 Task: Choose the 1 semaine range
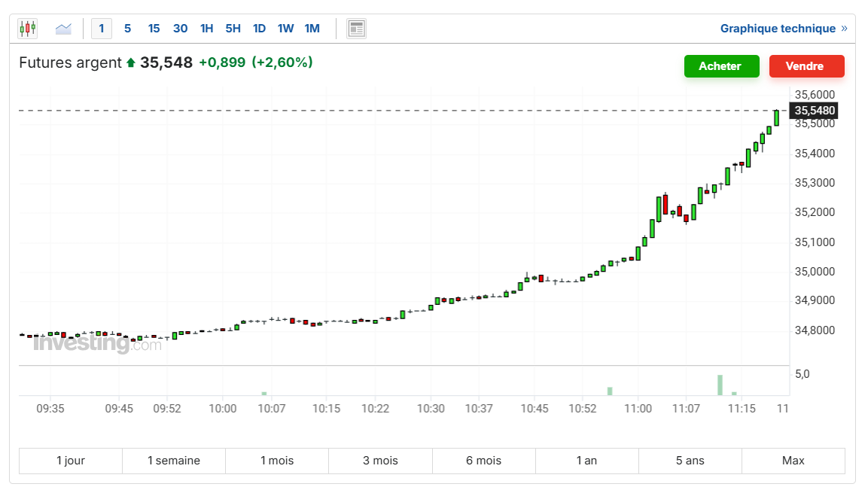(x=174, y=461)
